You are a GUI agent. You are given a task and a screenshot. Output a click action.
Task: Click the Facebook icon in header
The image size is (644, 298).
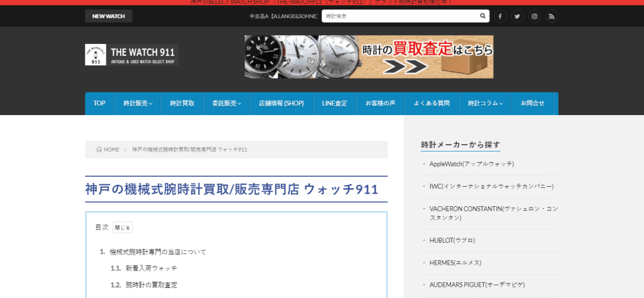(500, 16)
